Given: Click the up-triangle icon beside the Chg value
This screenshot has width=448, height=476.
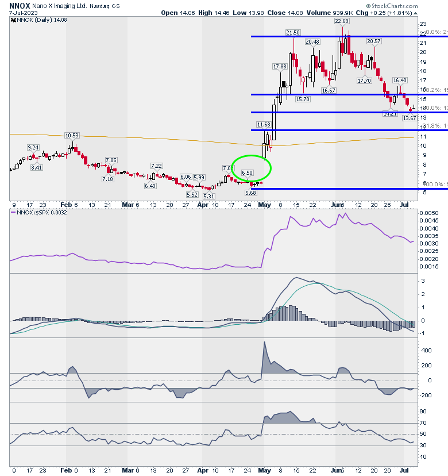Looking at the screenshot, I should [415, 13].
